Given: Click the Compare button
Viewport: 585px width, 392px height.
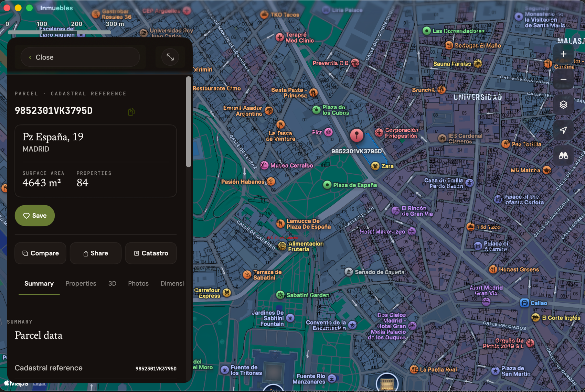Looking at the screenshot, I should pos(40,253).
